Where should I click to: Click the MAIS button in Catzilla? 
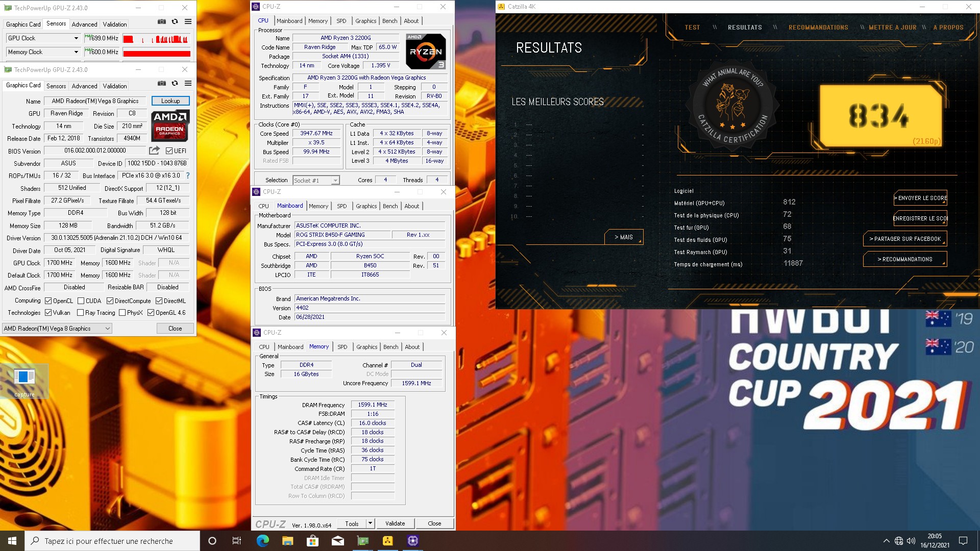point(624,237)
